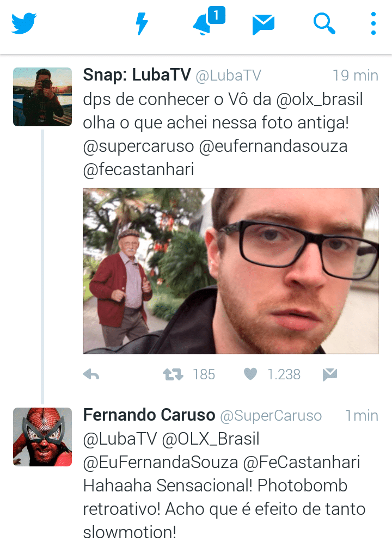Open Moments lightning bolt icon
Screen dimensions: 392x554
tap(142, 23)
